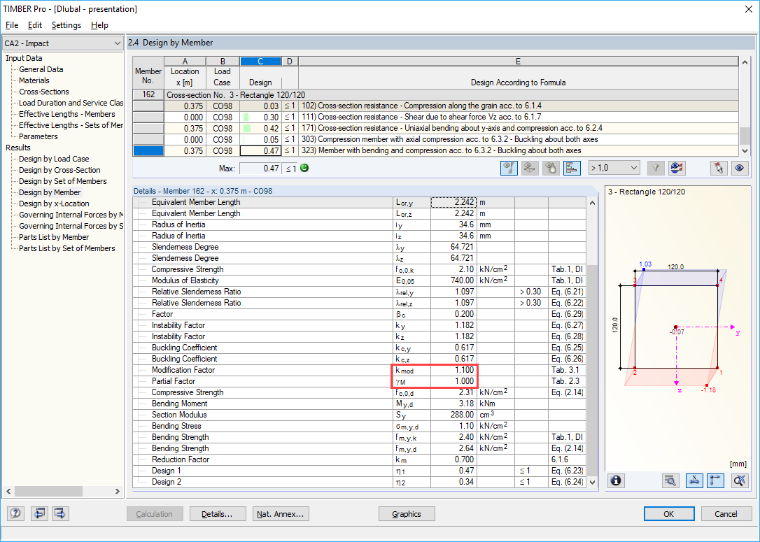Open the Help menu

coord(99,25)
